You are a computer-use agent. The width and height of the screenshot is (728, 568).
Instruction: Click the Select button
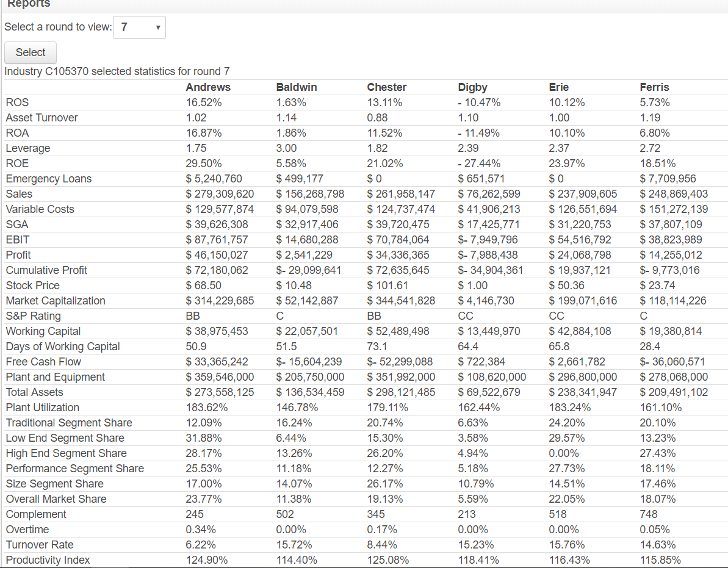31,52
